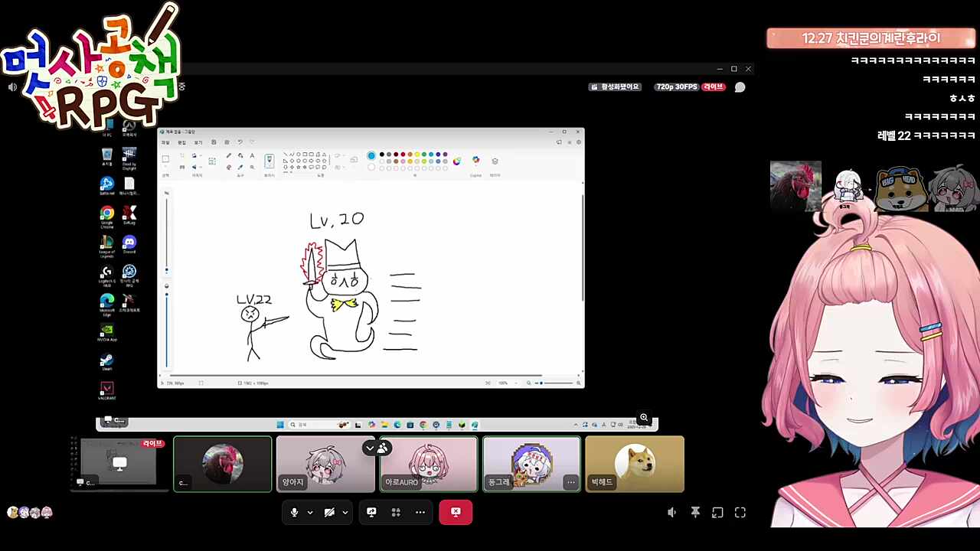This screenshot has width=980, height=551.
Task: Click the red disconnect call button
Action: pyautogui.click(x=456, y=512)
